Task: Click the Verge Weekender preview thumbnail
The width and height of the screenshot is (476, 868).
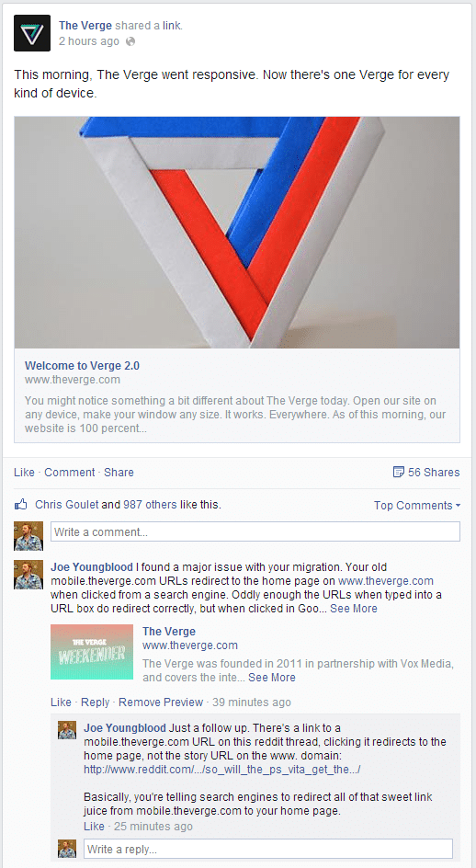Action: point(92,652)
